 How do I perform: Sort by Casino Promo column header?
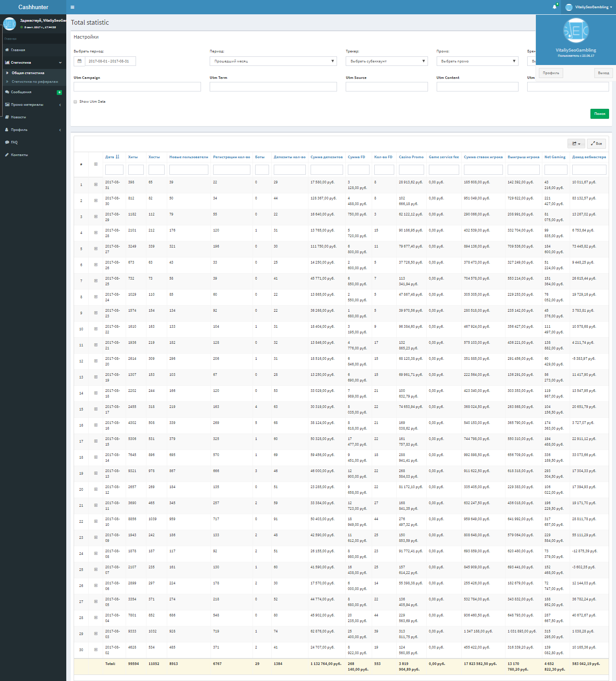coord(411,157)
